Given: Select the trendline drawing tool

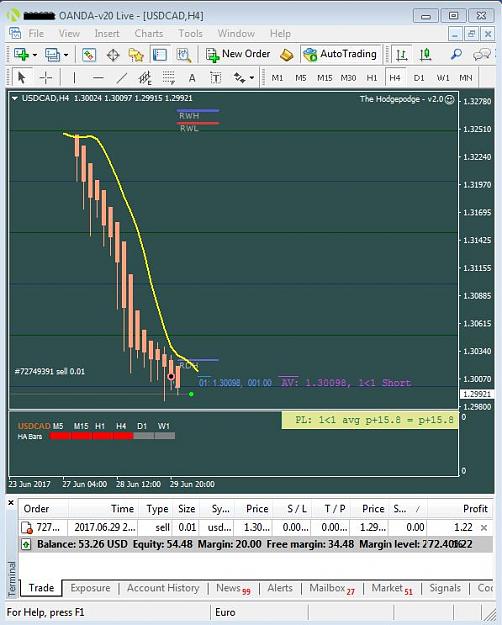Looking at the screenshot, I should point(121,77).
